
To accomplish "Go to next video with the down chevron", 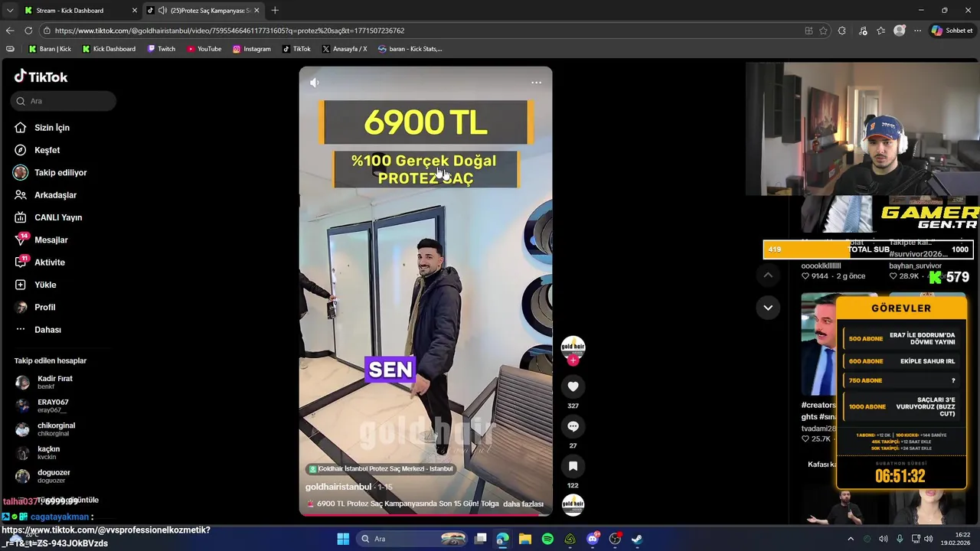I will pos(768,308).
